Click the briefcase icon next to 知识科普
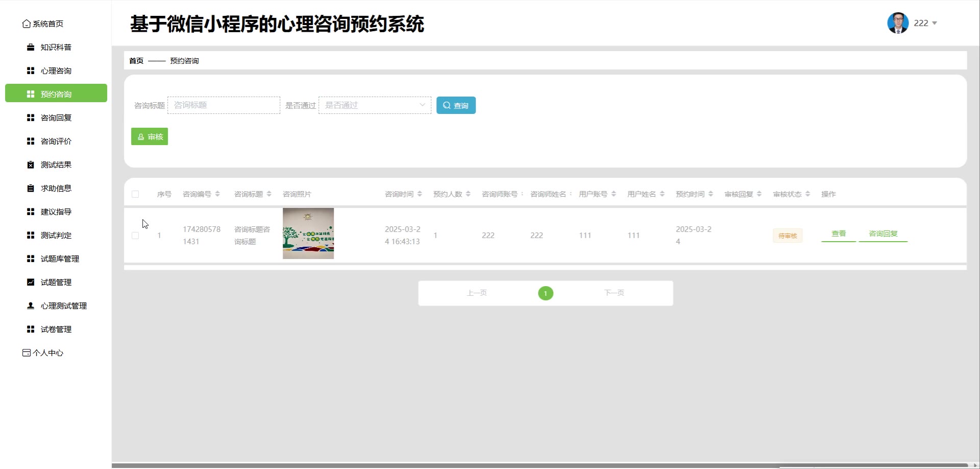The image size is (980, 469). click(31, 48)
